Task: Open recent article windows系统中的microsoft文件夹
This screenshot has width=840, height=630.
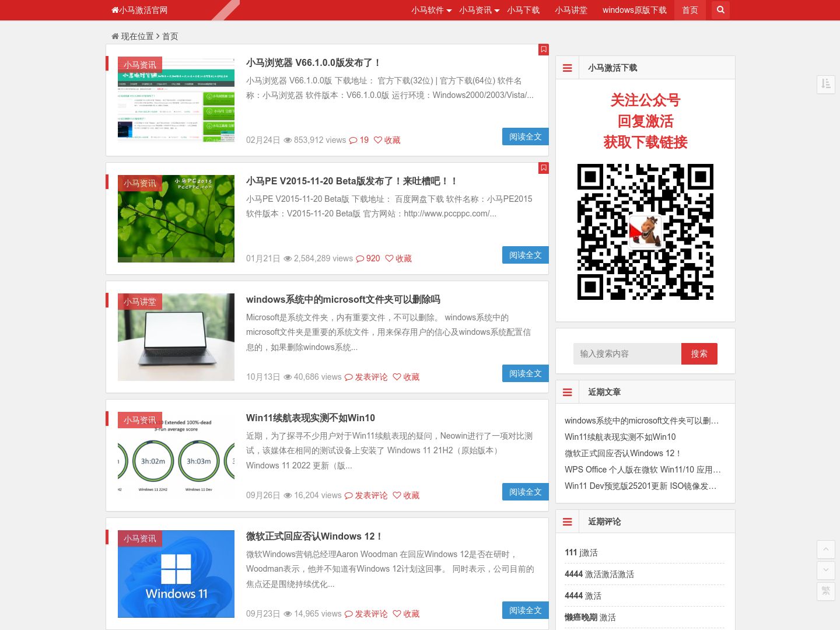Action: (x=642, y=421)
